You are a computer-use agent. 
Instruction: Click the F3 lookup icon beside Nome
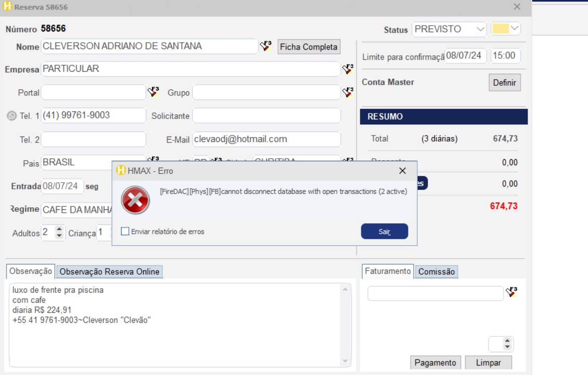coord(265,46)
